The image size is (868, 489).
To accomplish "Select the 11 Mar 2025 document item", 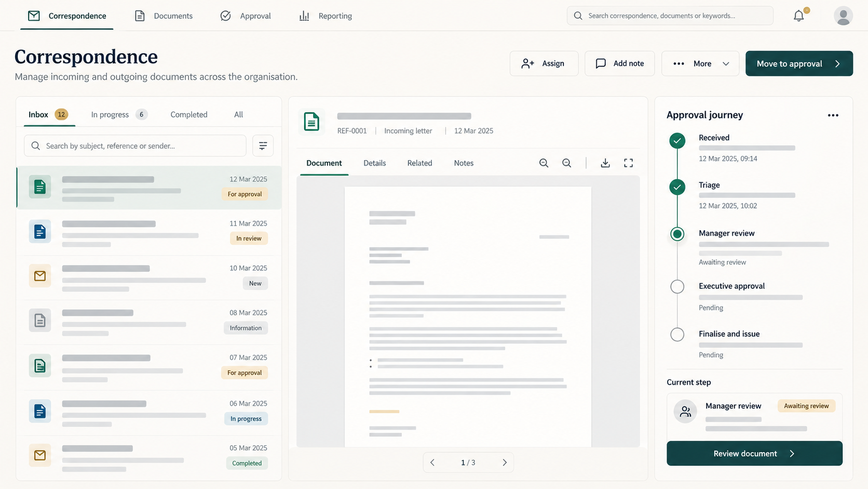I will pos(149,233).
